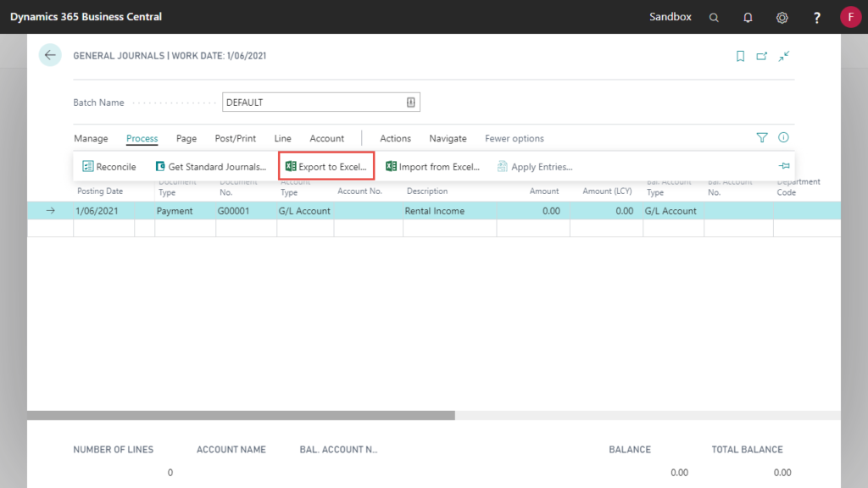Run Import from Excel
Screen dimensions: 868x488
point(432,166)
